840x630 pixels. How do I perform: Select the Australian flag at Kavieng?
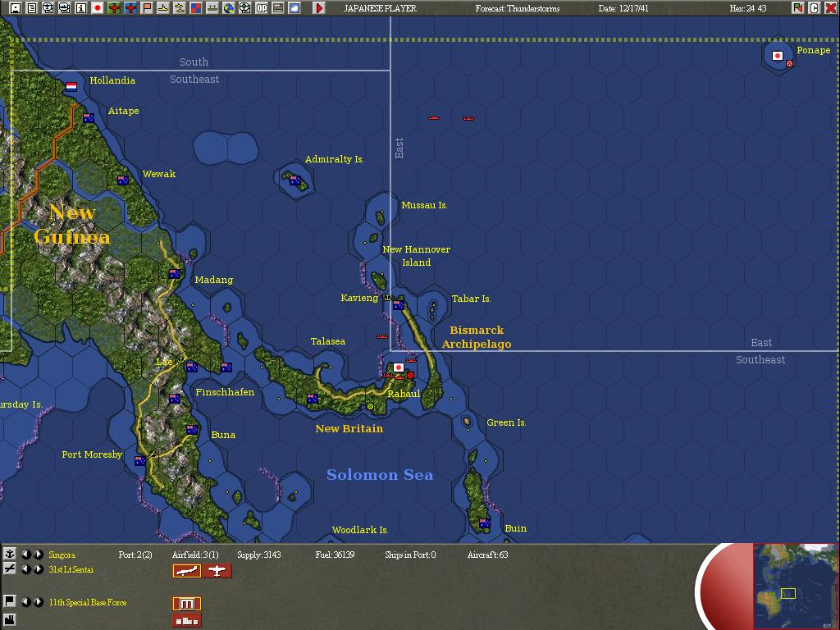click(x=399, y=305)
